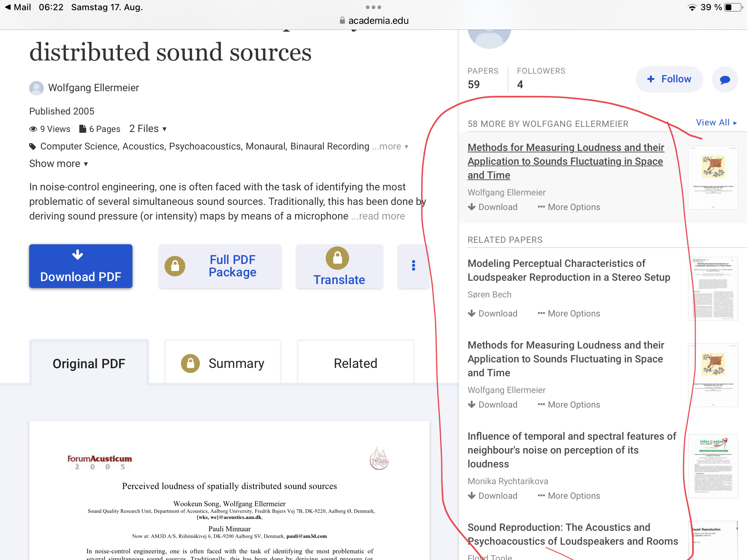The height and width of the screenshot is (560, 747).
Task: Open Internoise thumbnail of Rychtarikova paper
Action: click(x=713, y=466)
